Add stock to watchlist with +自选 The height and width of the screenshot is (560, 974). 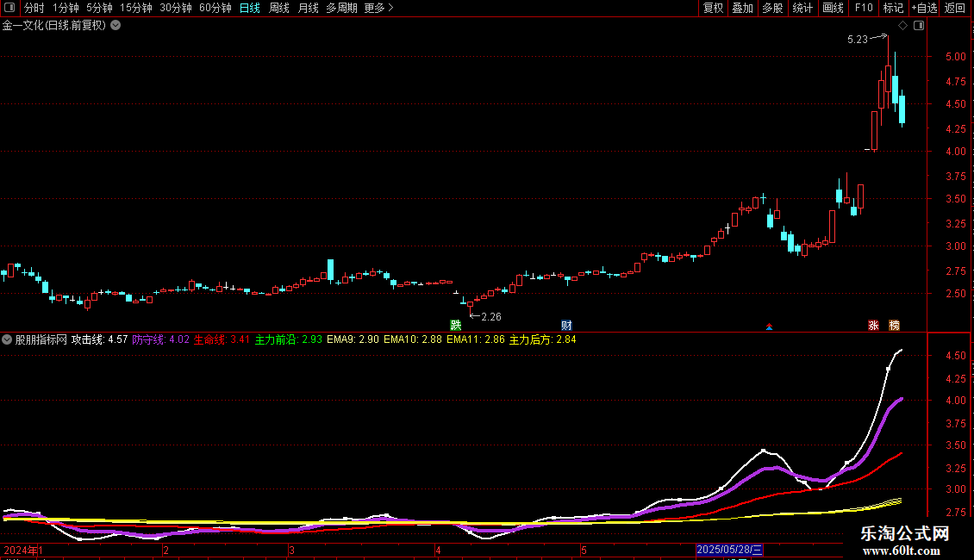click(924, 8)
